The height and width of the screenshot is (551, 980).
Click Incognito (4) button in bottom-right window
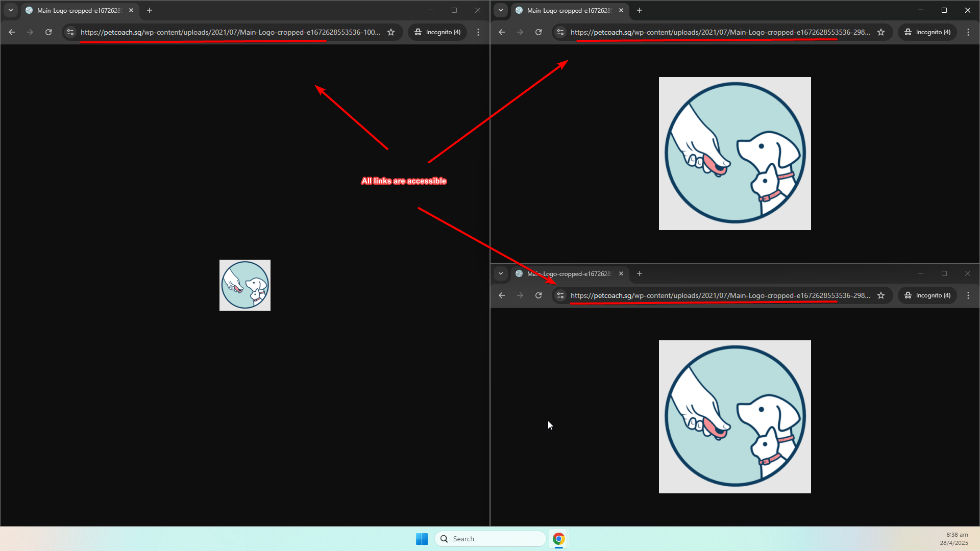pos(927,295)
